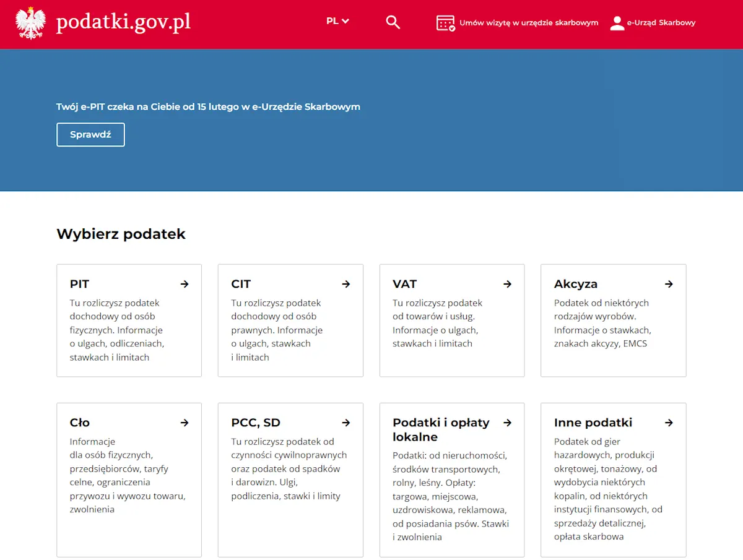The height and width of the screenshot is (560, 743).
Task: Open the Inne podatki heading
Action: [x=593, y=423]
